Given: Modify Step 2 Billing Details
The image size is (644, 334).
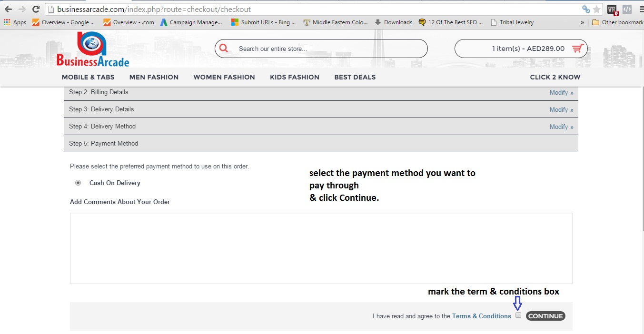Looking at the screenshot, I should tap(561, 93).
